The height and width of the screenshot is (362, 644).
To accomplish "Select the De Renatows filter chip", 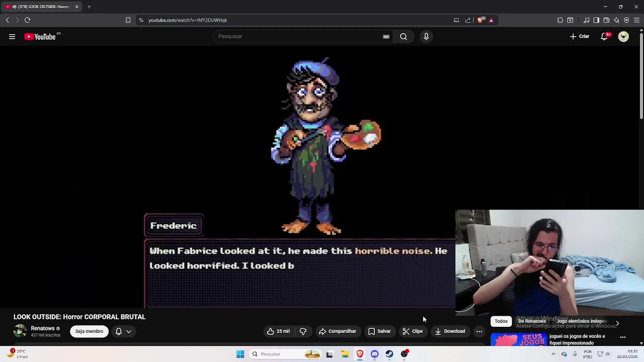I will (532, 321).
